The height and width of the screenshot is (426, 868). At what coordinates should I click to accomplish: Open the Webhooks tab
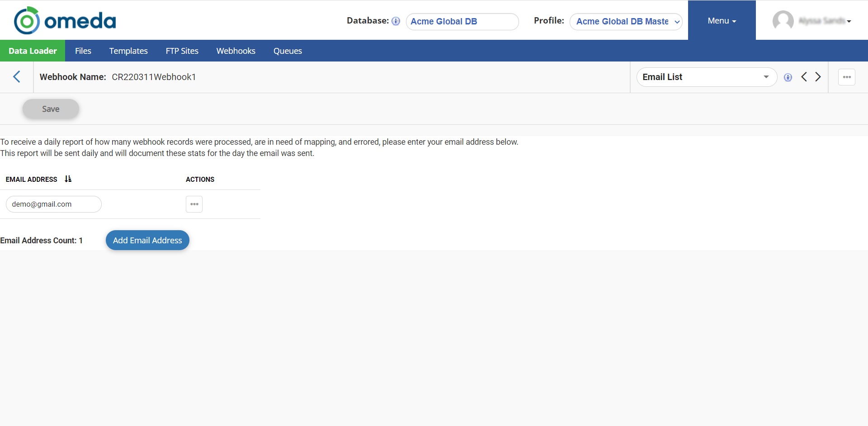(236, 51)
